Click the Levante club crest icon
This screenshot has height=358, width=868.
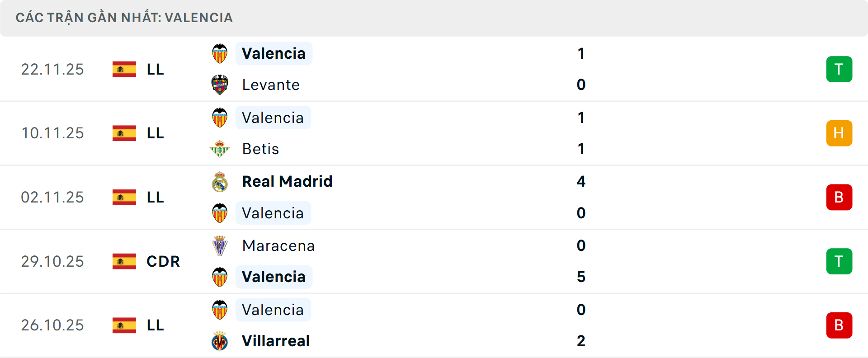(x=220, y=85)
